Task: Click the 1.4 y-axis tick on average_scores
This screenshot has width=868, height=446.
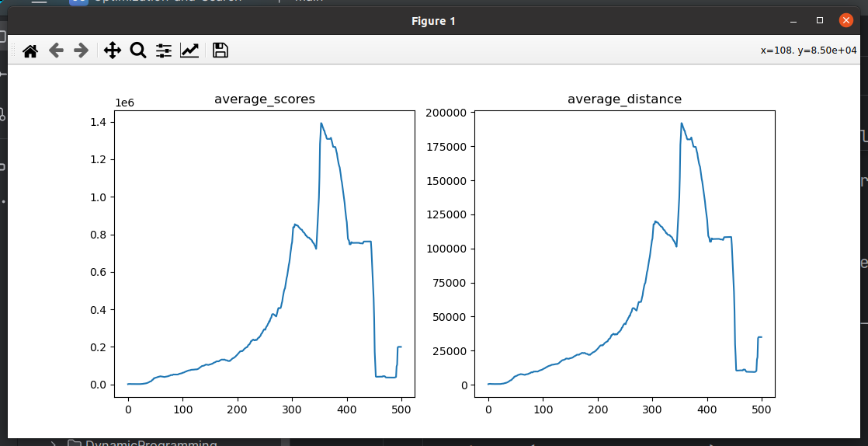Action: 99,123
